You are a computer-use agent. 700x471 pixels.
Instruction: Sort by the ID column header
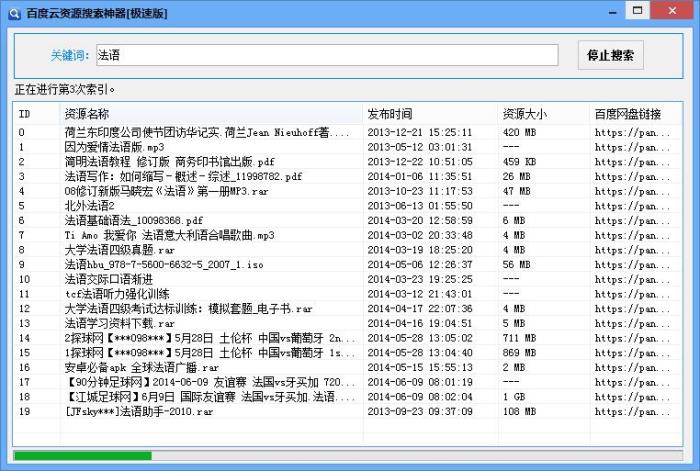click(37, 114)
